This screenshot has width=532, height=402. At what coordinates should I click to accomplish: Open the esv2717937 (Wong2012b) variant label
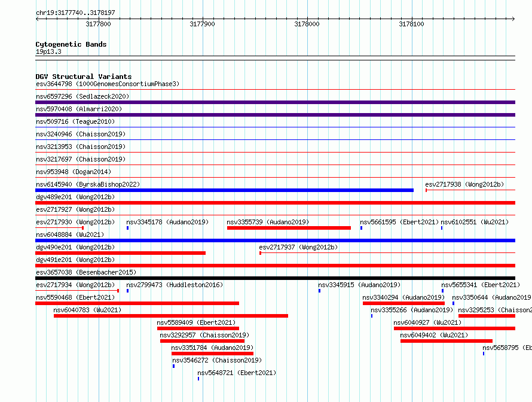[298, 247]
